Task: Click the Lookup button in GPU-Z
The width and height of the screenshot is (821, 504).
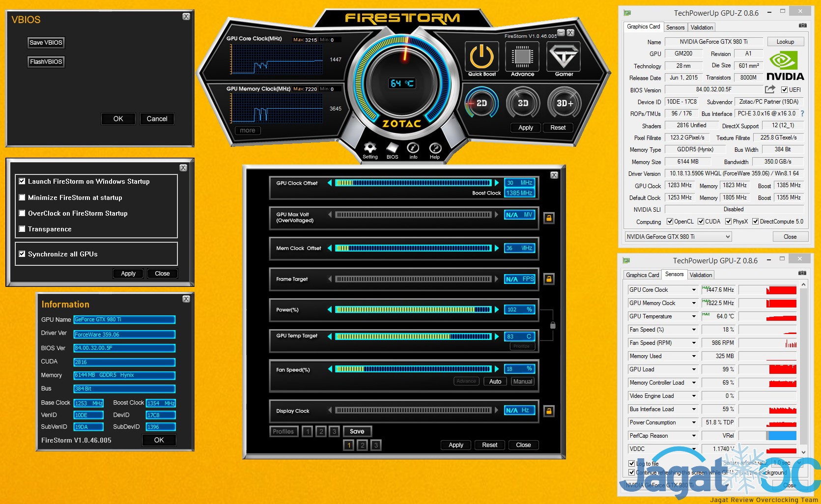Action: tap(785, 42)
